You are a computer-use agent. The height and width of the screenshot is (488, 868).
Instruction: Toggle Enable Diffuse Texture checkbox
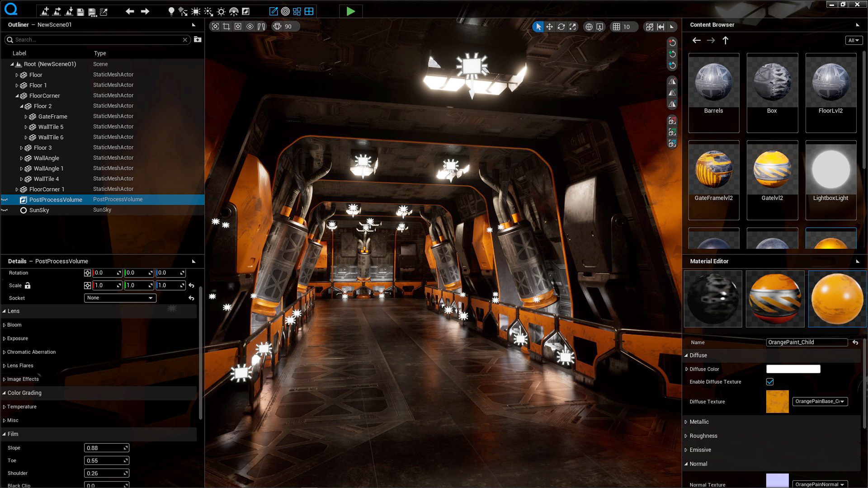tap(770, 381)
